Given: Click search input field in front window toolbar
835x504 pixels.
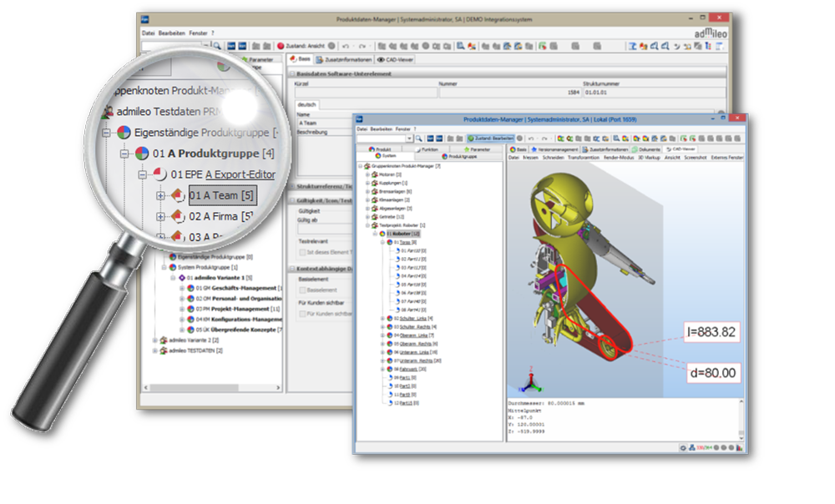Looking at the screenshot, I should 382,139.
